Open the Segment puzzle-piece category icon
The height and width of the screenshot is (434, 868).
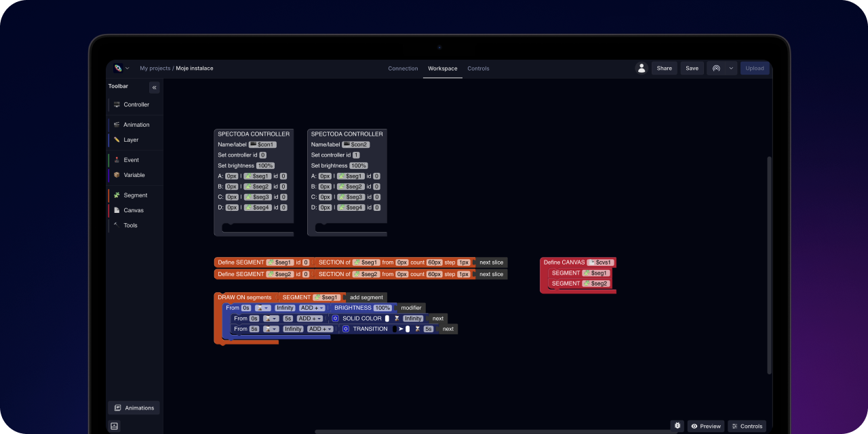117,195
